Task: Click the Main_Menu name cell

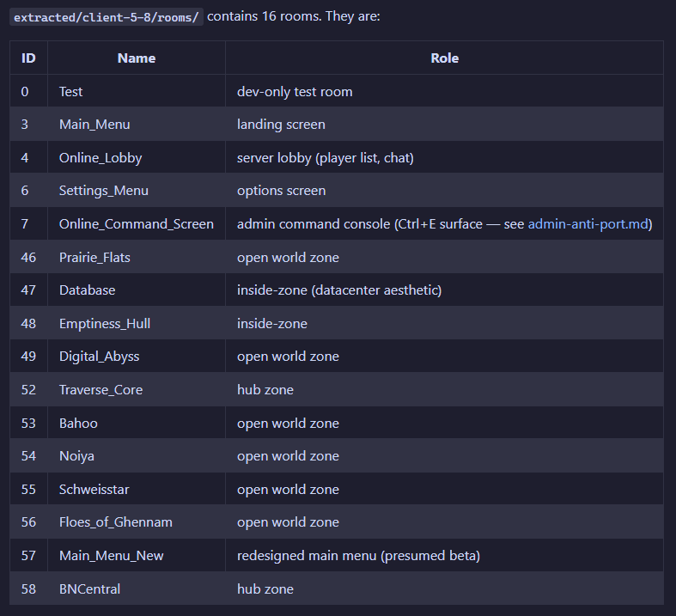Action: [x=137, y=125]
